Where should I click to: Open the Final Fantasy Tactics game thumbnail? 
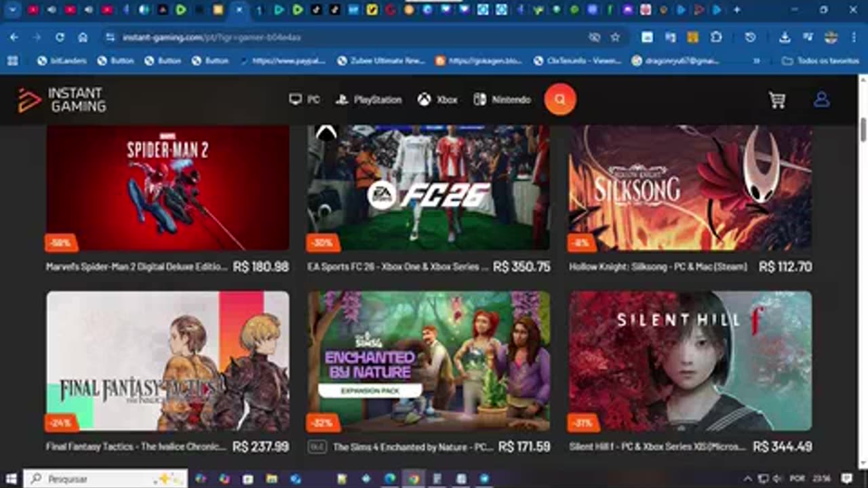(167, 361)
